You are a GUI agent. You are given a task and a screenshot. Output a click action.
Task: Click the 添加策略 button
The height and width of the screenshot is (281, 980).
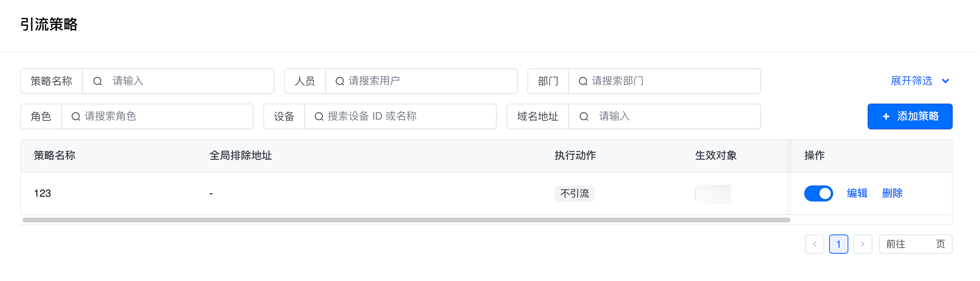910,116
